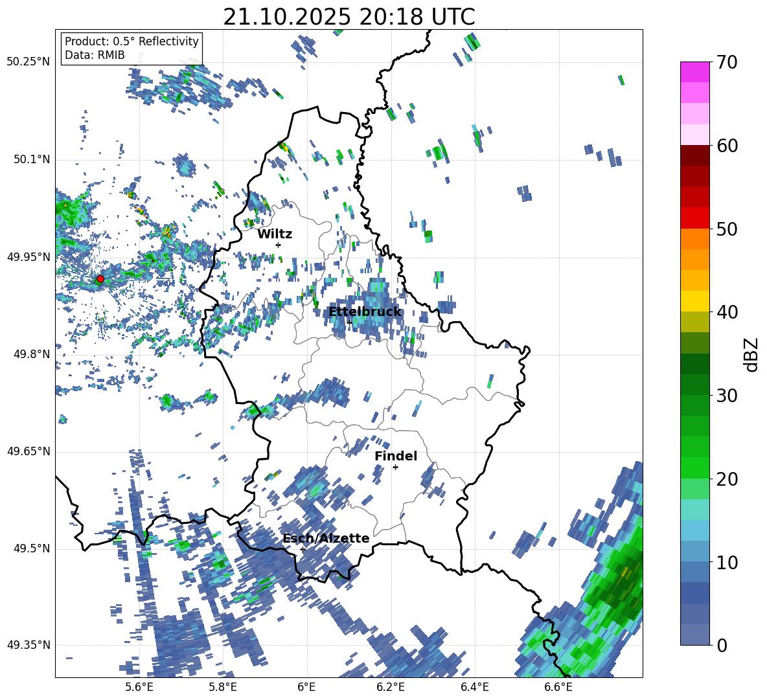Click the orange colorbar swatch just below 50
The height and width of the screenshot is (700, 767).
point(694,239)
